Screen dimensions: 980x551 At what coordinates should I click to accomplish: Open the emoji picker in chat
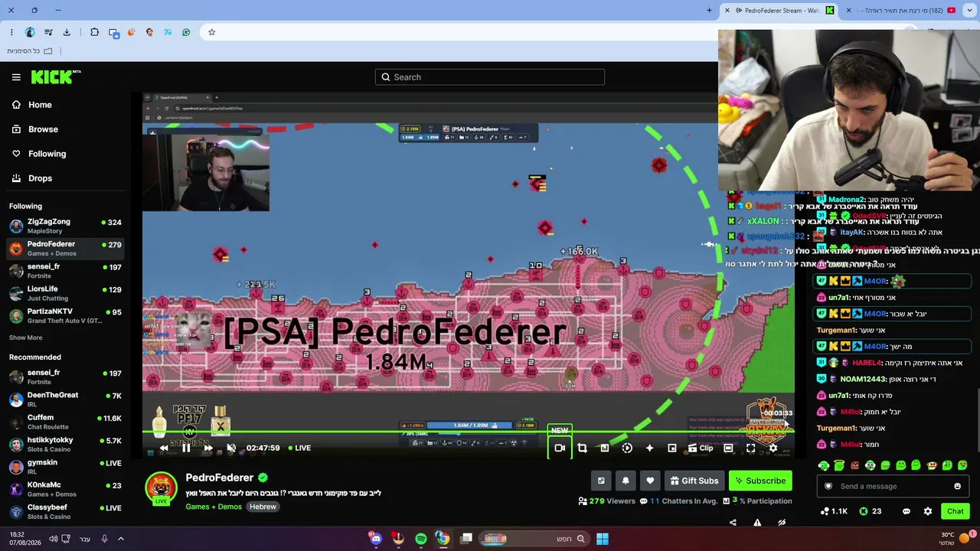pos(957,486)
